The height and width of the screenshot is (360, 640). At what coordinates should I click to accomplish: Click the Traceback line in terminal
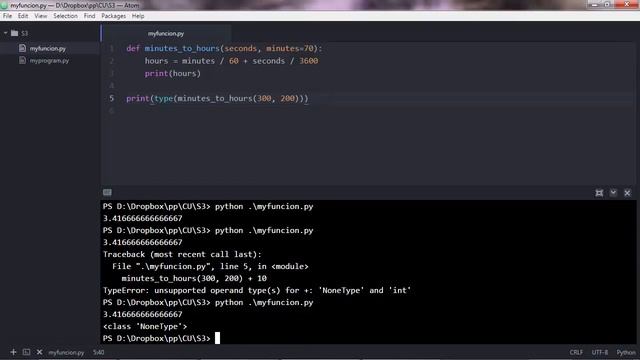click(182, 254)
